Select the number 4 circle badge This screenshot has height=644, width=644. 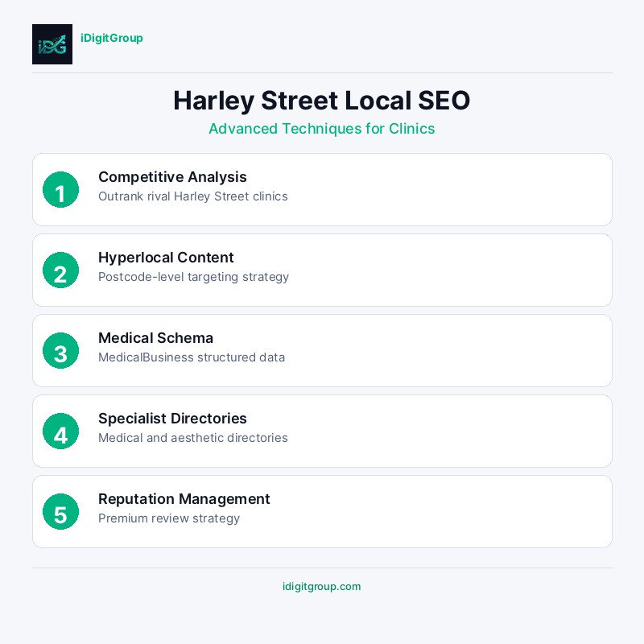coord(60,431)
